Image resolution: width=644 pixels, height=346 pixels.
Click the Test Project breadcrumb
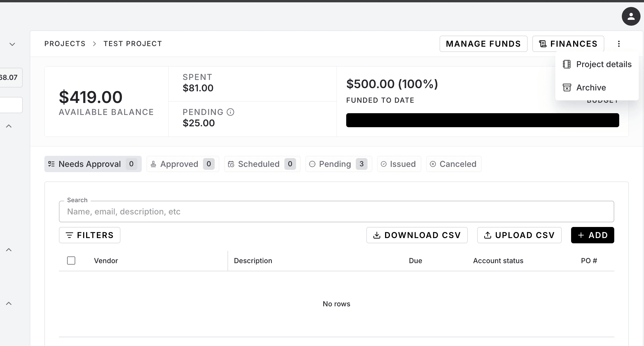coord(133,44)
